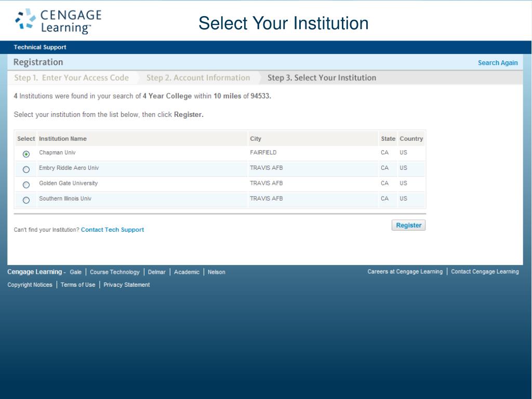Go to Step 1 Enter Your Access Code
This screenshot has width=532, height=399.
(72, 78)
